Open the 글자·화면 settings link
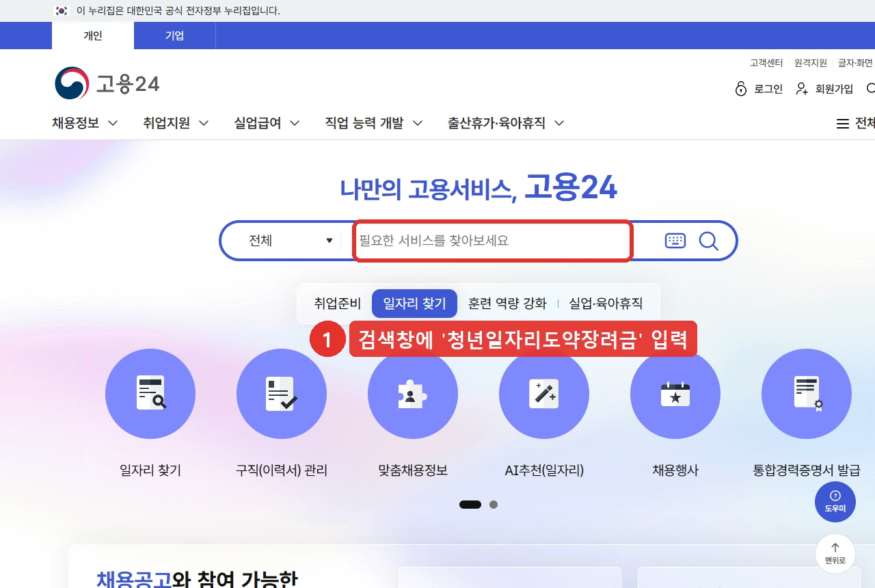The image size is (875, 588). click(855, 63)
